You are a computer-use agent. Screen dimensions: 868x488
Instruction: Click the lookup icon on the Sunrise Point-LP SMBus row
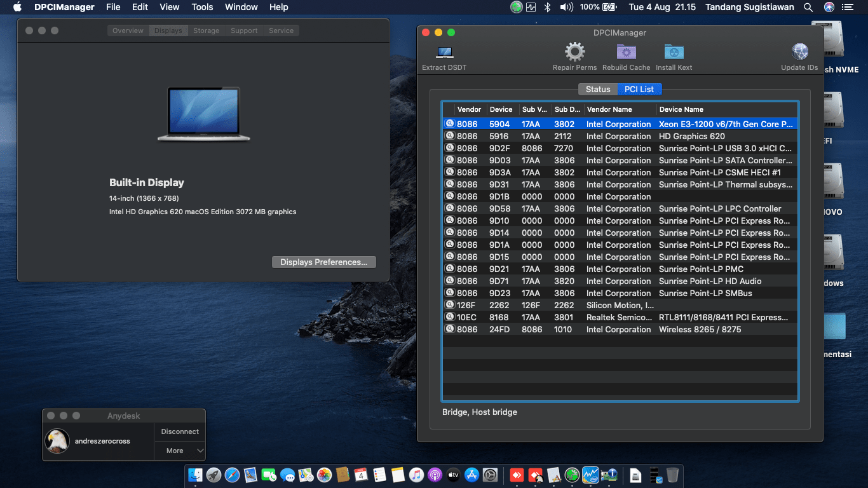click(x=450, y=293)
